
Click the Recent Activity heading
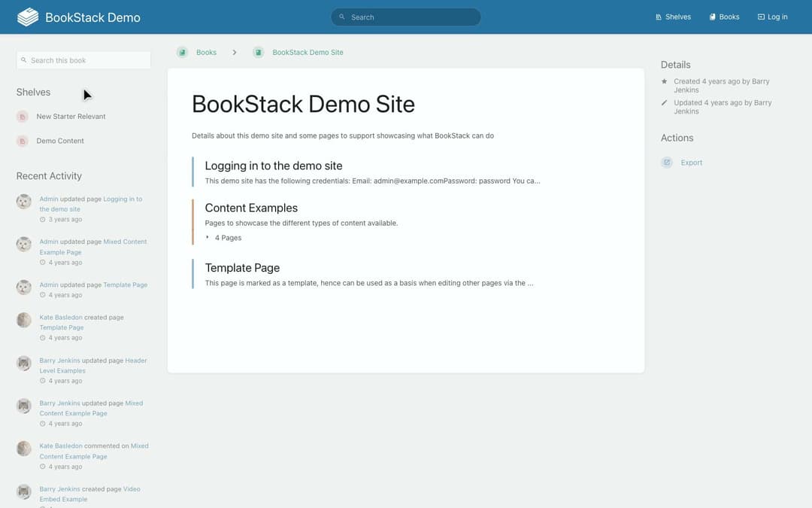(49, 176)
